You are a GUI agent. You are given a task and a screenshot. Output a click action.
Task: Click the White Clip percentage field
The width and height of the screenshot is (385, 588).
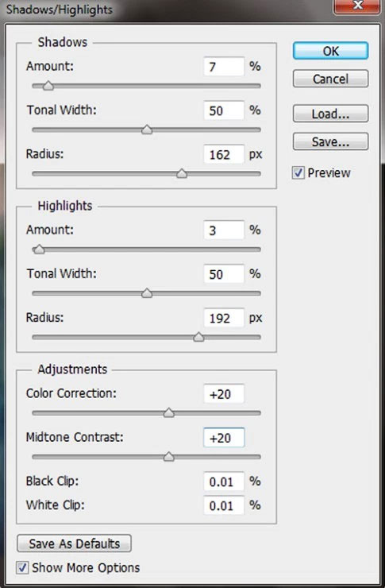tap(224, 505)
